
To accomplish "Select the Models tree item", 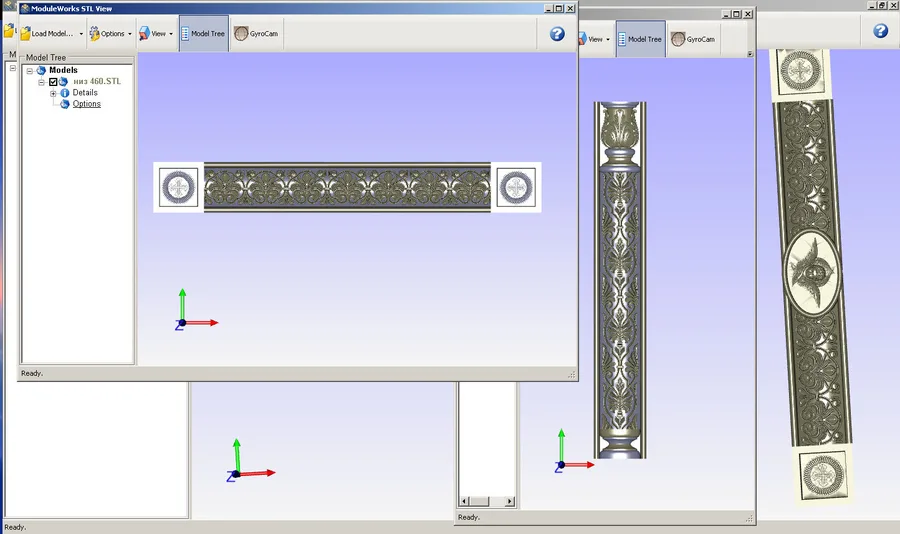I will coord(63,70).
